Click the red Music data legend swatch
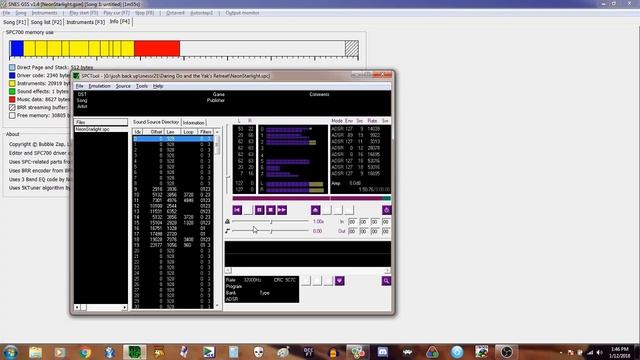 tap(12, 100)
